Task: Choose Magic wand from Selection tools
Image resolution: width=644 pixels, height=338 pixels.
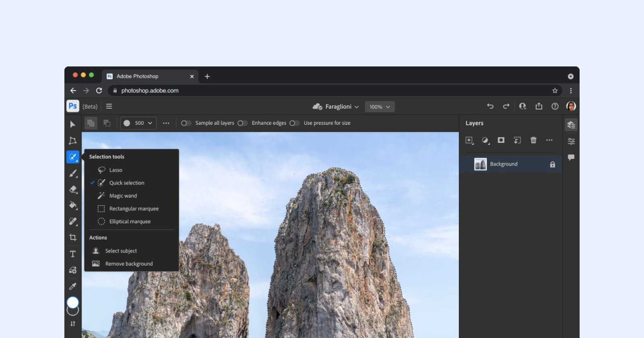Action: 123,196
